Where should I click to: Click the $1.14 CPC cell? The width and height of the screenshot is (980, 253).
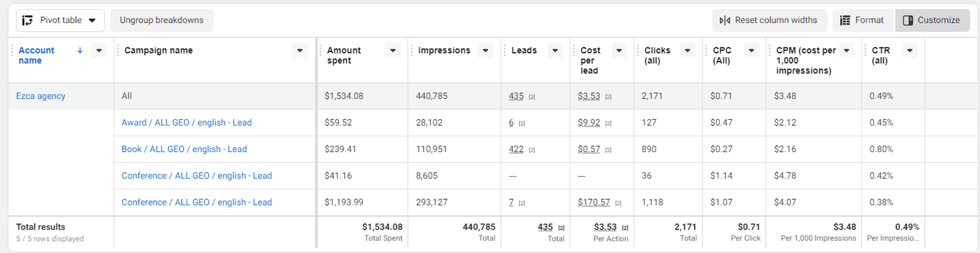734,176
